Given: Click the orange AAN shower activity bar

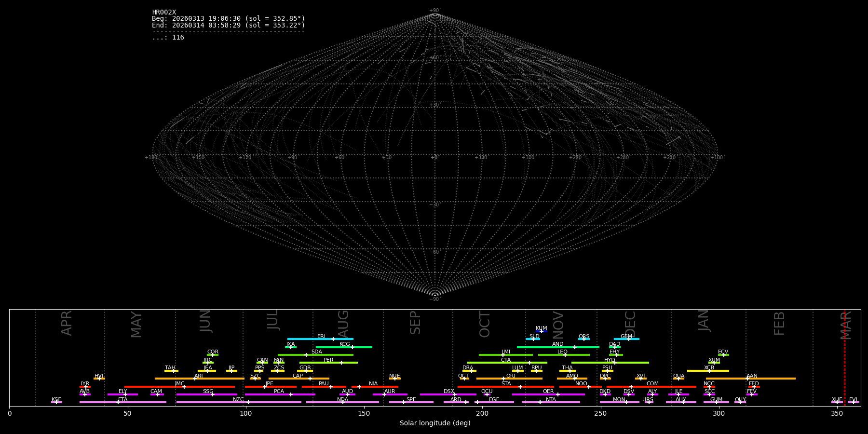Looking at the screenshot, I should click(751, 379).
